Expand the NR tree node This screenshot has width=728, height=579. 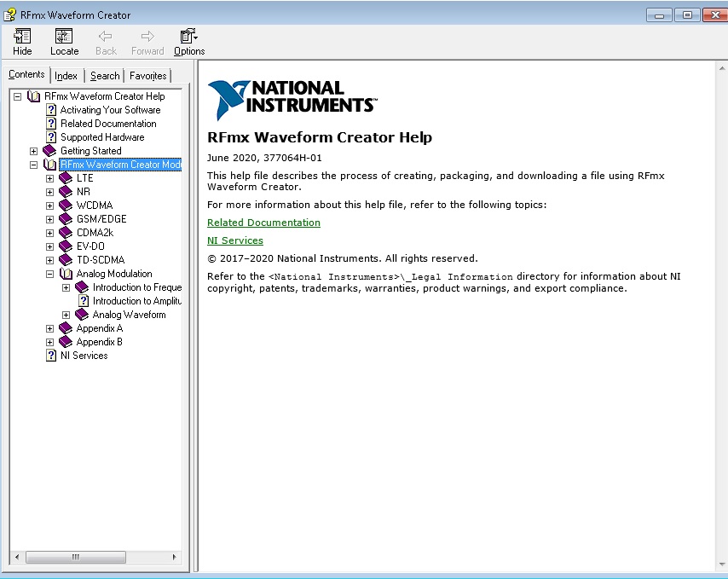[49, 192]
